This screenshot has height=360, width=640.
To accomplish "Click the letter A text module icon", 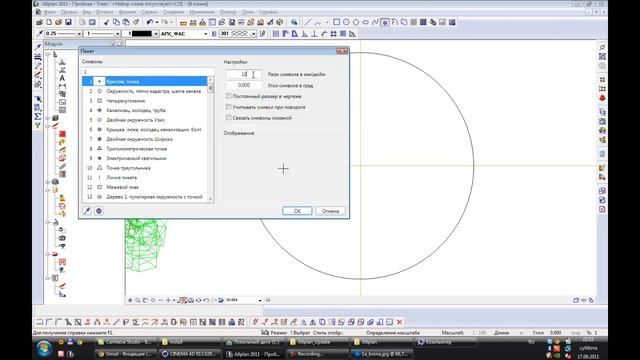I will [62, 78].
